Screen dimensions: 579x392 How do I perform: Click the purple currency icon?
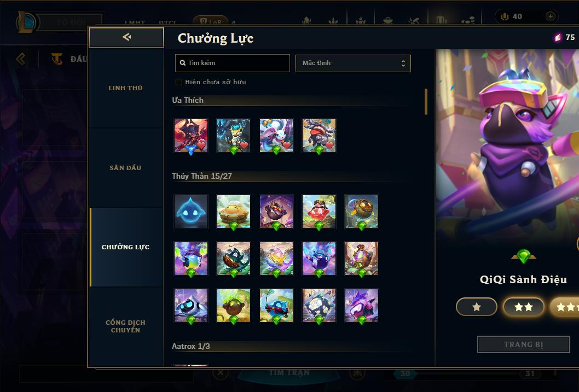click(x=558, y=37)
